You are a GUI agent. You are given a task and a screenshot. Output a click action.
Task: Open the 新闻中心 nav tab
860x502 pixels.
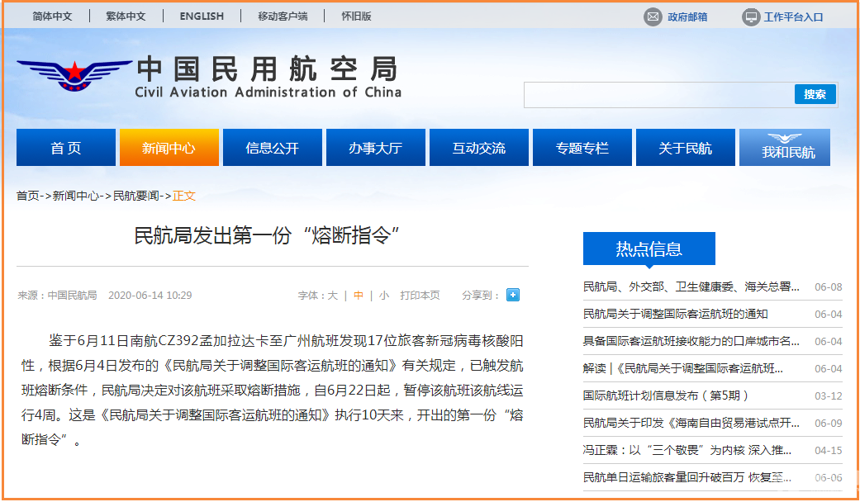(x=169, y=148)
